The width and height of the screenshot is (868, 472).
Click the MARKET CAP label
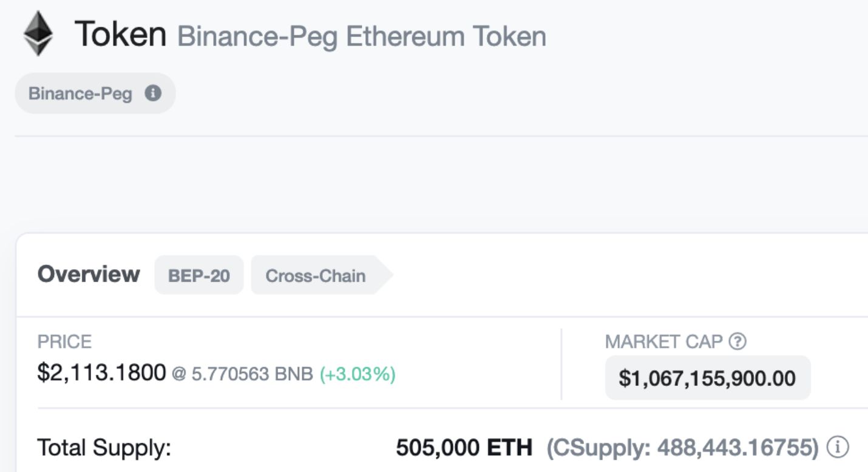click(x=663, y=342)
